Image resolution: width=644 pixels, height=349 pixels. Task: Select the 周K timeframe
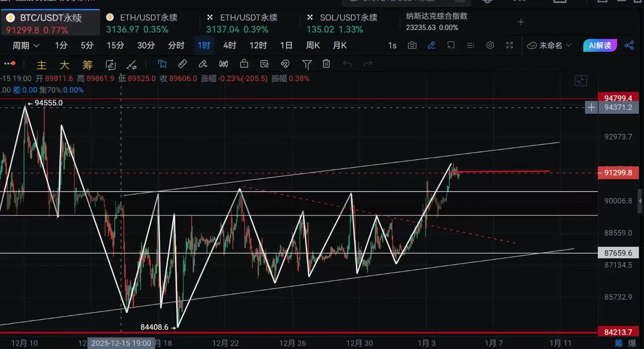pos(313,45)
